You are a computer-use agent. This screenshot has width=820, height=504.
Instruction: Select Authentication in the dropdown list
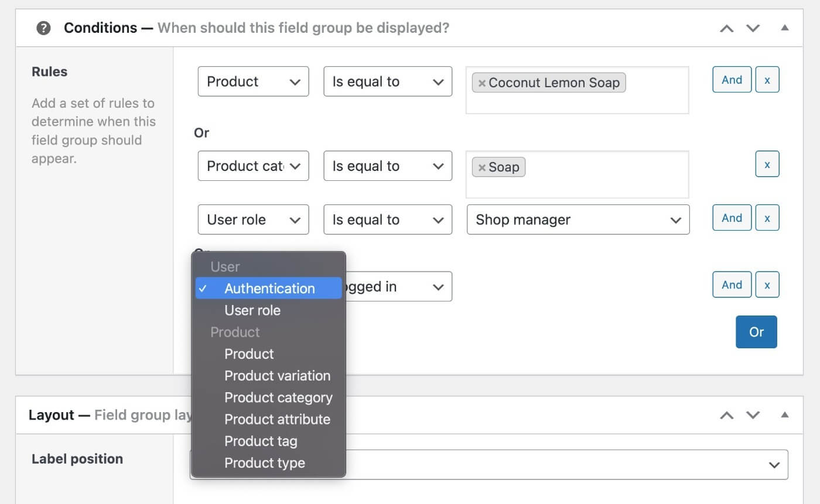[268, 288]
